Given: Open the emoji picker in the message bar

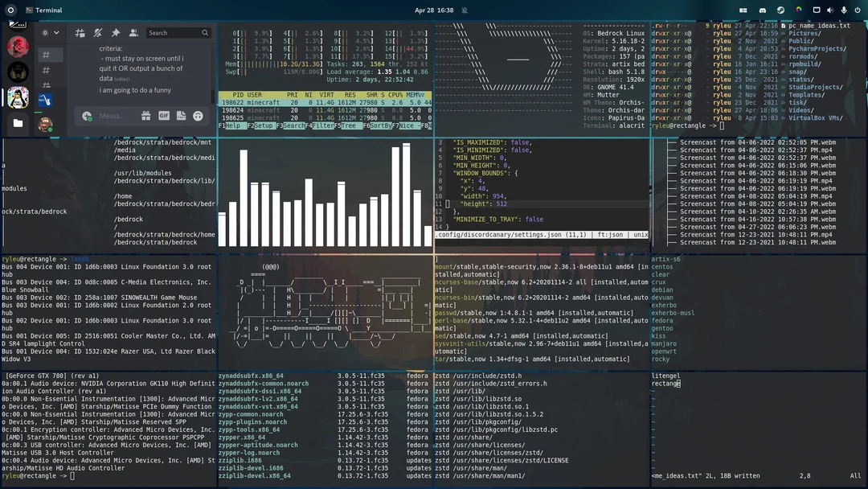Looking at the screenshot, I should 197,117.
